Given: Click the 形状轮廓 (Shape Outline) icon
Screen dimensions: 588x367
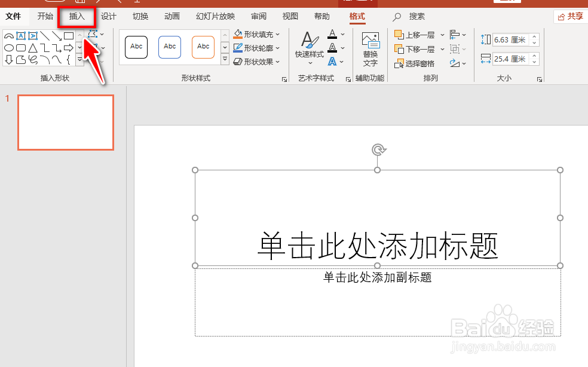Looking at the screenshot, I should 237,48.
